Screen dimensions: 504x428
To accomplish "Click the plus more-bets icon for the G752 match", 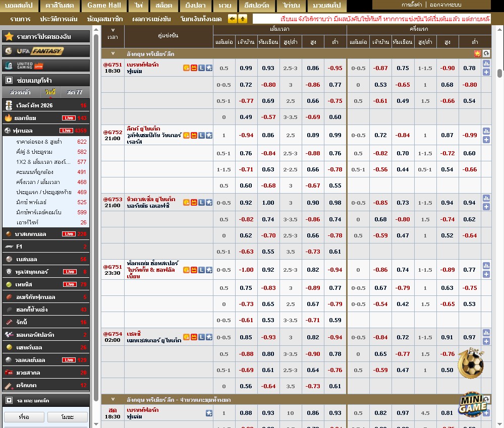I will (x=486, y=140).
